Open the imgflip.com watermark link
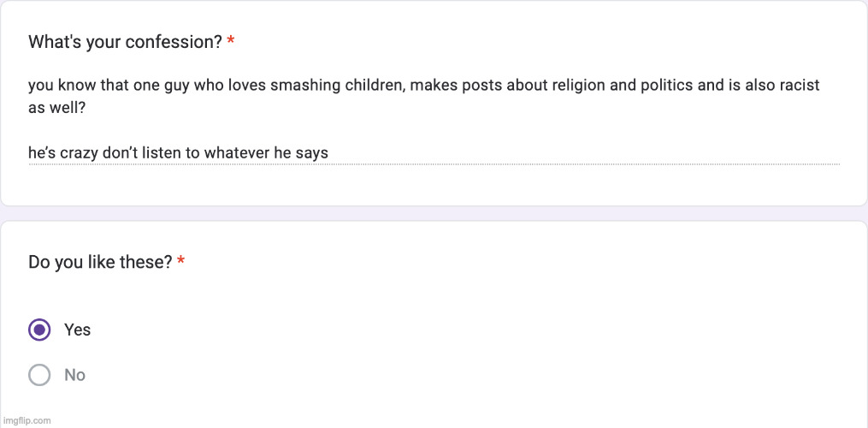 coord(27,420)
